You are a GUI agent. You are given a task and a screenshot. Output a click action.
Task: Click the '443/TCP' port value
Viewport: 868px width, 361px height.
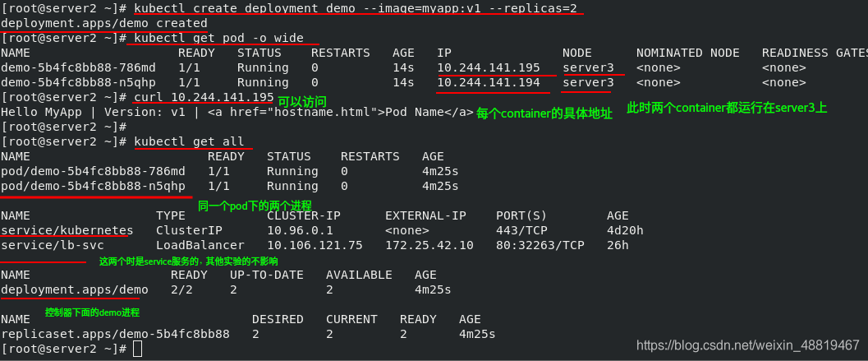[x=521, y=230]
